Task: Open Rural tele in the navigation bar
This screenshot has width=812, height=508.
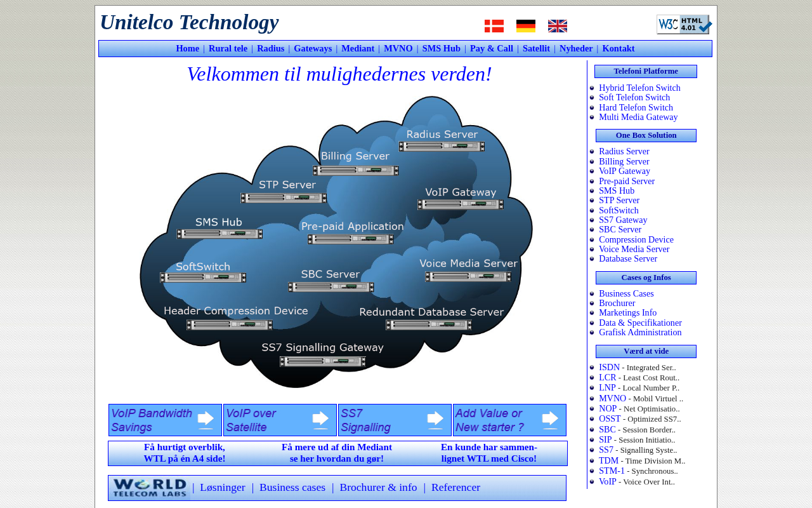Action: pos(228,49)
